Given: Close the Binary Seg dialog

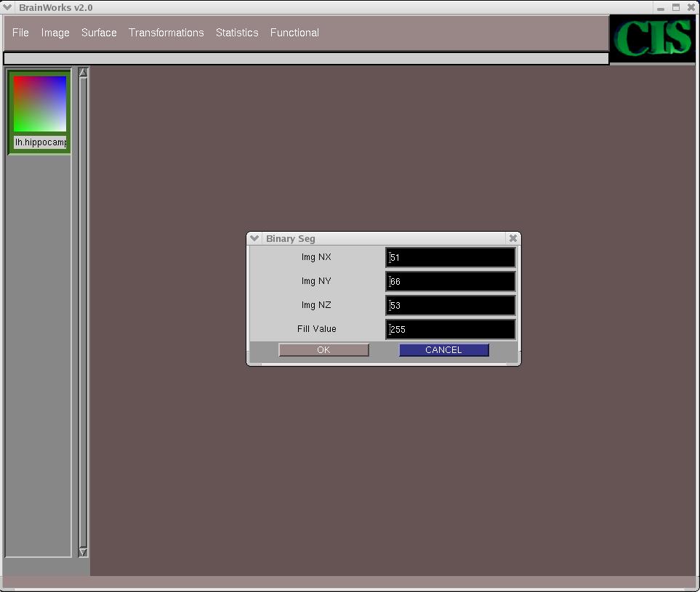Looking at the screenshot, I should pyautogui.click(x=513, y=238).
